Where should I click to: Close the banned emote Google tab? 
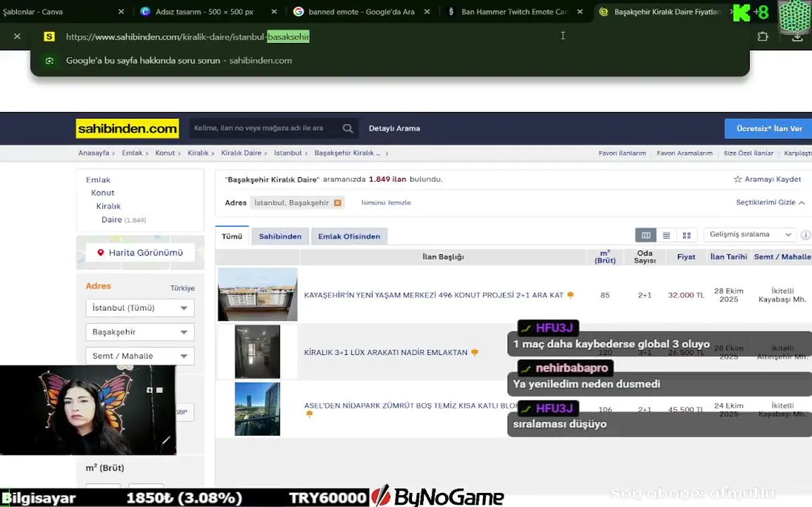tap(427, 11)
